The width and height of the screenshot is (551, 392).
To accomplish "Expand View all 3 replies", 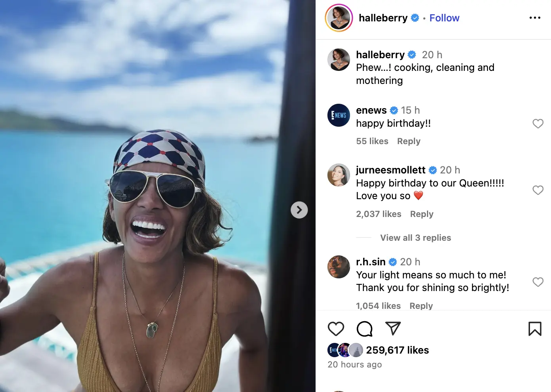I will [415, 238].
